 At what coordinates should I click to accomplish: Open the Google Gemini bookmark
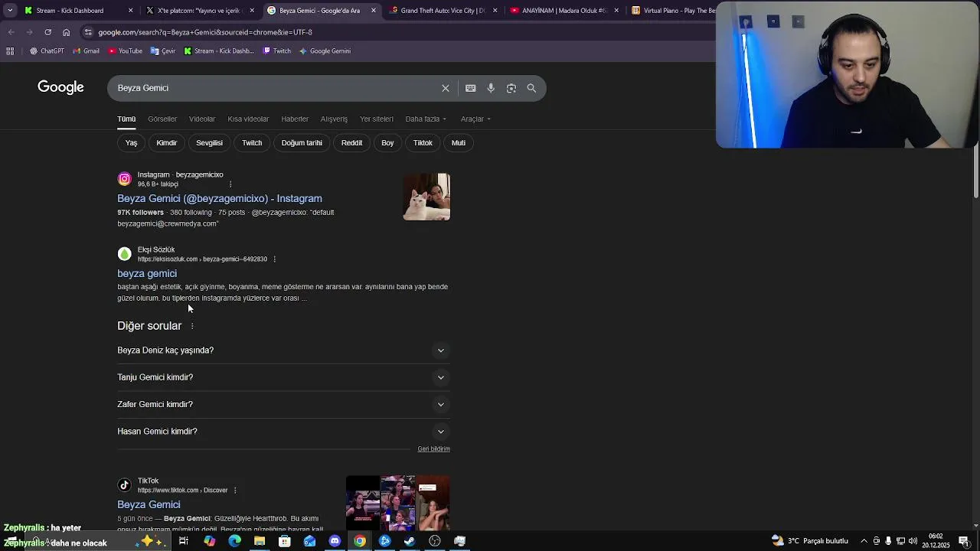point(325,51)
